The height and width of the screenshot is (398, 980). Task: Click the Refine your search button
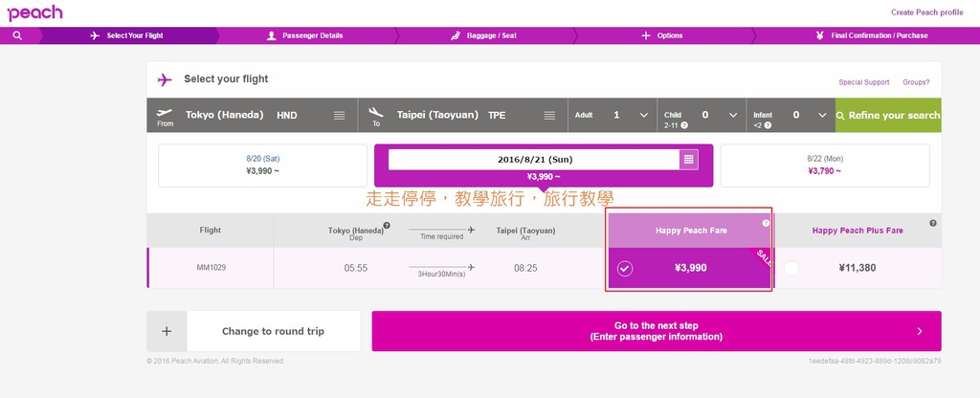[x=888, y=115]
